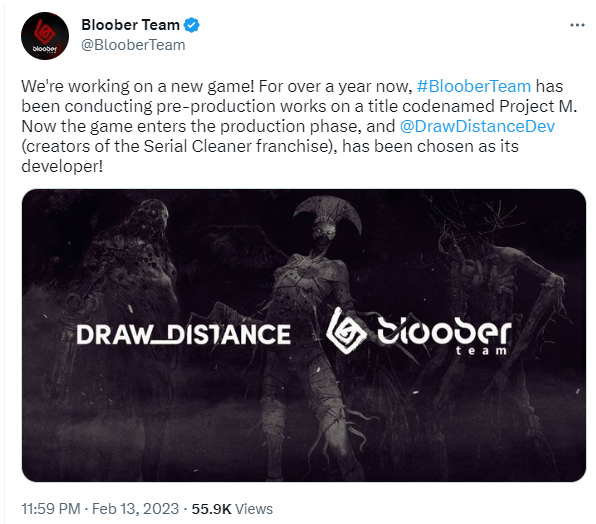596x524 pixels.
Task: Click the tweet body text paragraph
Action: (x=300, y=126)
